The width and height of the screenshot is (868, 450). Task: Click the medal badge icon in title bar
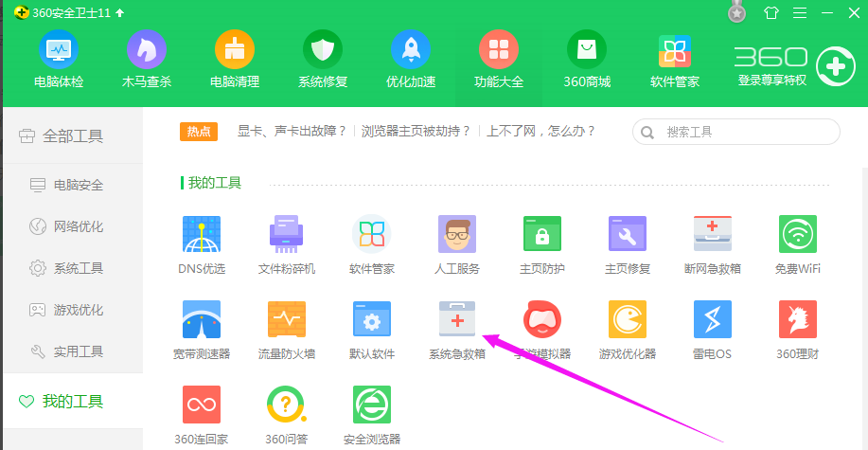pyautogui.click(x=736, y=12)
